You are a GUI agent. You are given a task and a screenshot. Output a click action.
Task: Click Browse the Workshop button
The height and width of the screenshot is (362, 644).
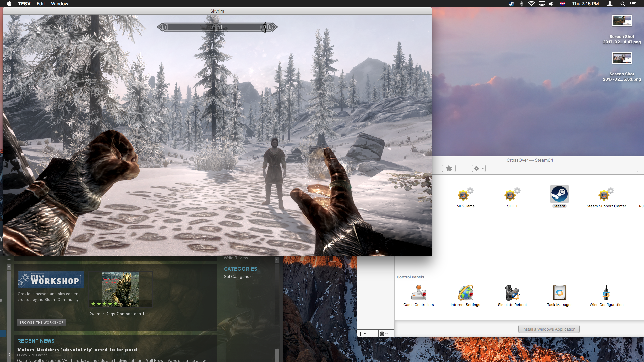[42, 322]
